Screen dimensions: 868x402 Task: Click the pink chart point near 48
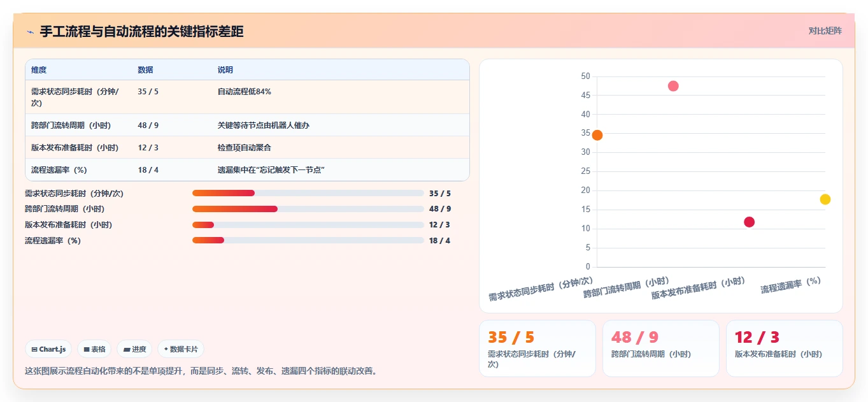coord(673,86)
